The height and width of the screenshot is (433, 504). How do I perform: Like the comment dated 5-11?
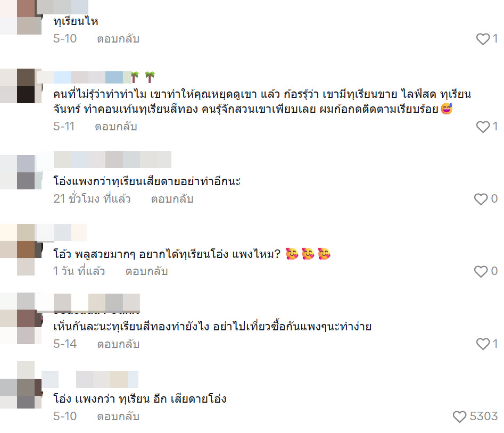[x=483, y=127]
